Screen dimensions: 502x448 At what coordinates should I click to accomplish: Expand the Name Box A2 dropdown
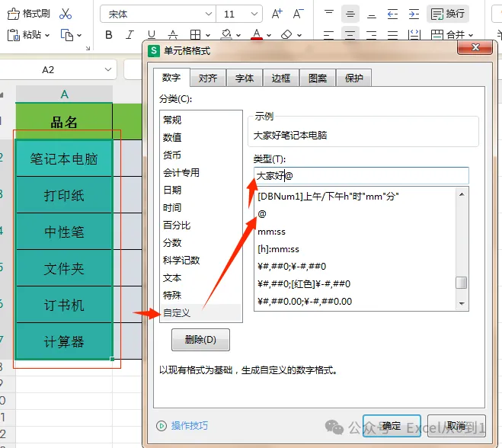108,69
